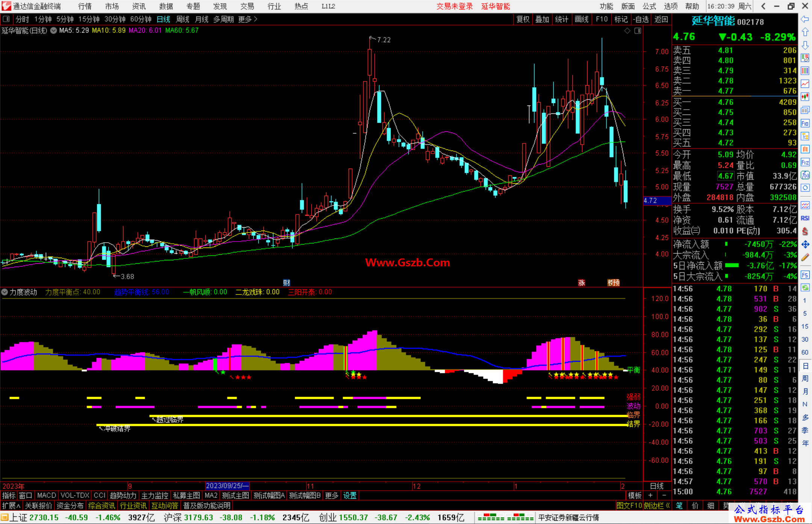Image resolution: width=812 pixels, height=524 pixels.
Task: Click the down arrow sidebar icon
Action: [x=805, y=45]
